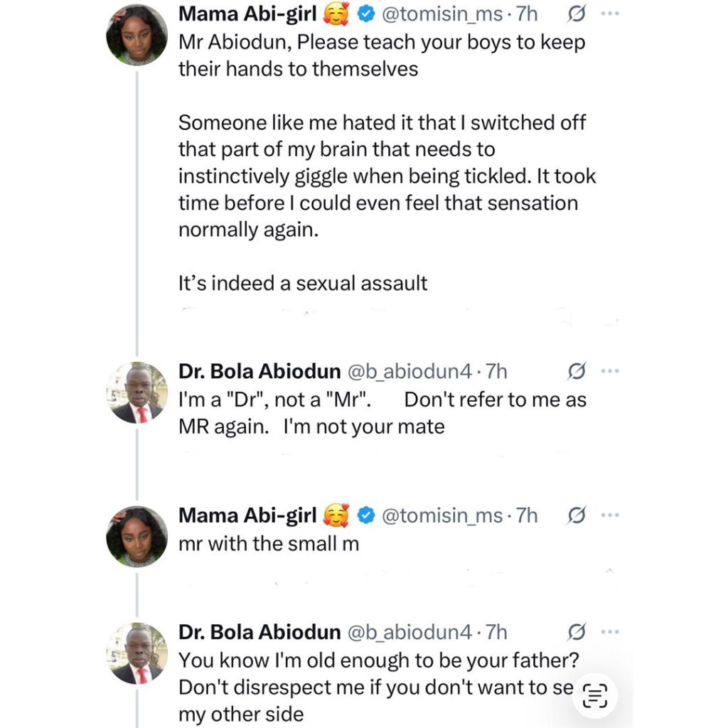
Task: Open Mama Abi-girl's avatar on 'small m' tweet
Action: (136, 537)
